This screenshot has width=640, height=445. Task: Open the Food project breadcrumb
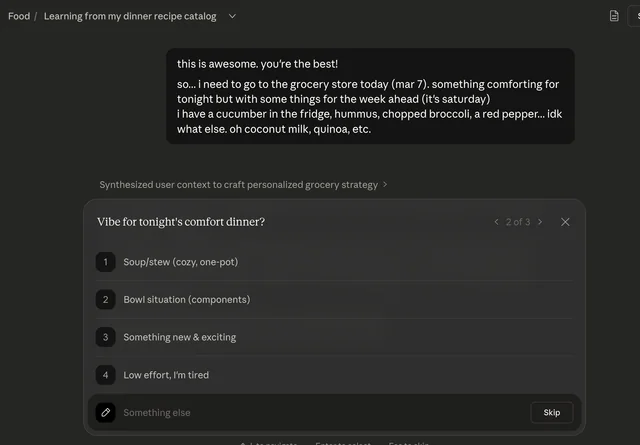19,16
